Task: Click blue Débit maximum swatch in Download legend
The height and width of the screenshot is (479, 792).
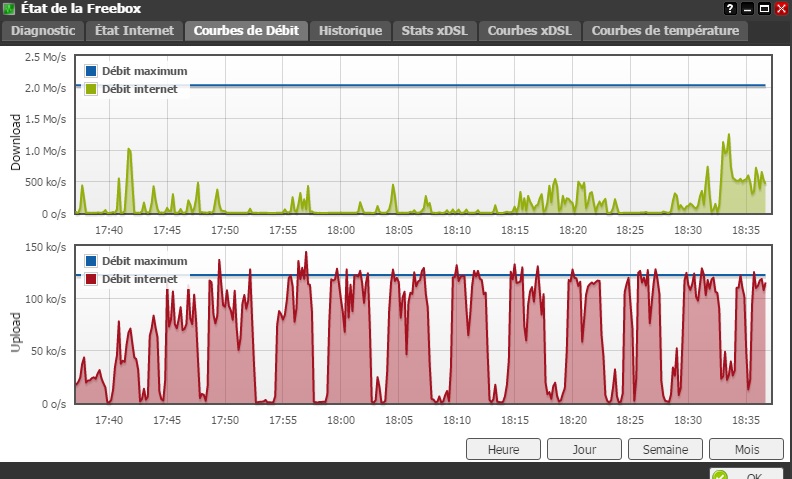Action: [x=91, y=71]
